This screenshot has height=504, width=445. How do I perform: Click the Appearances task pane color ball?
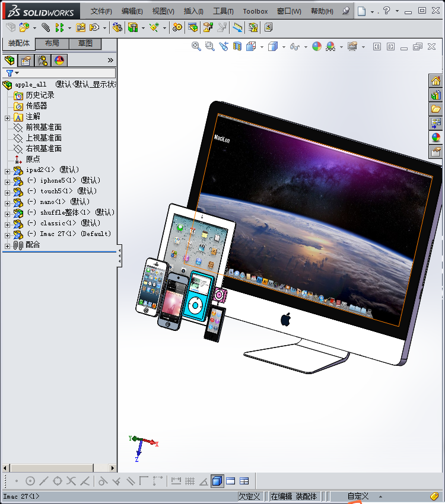tap(436, 137)
